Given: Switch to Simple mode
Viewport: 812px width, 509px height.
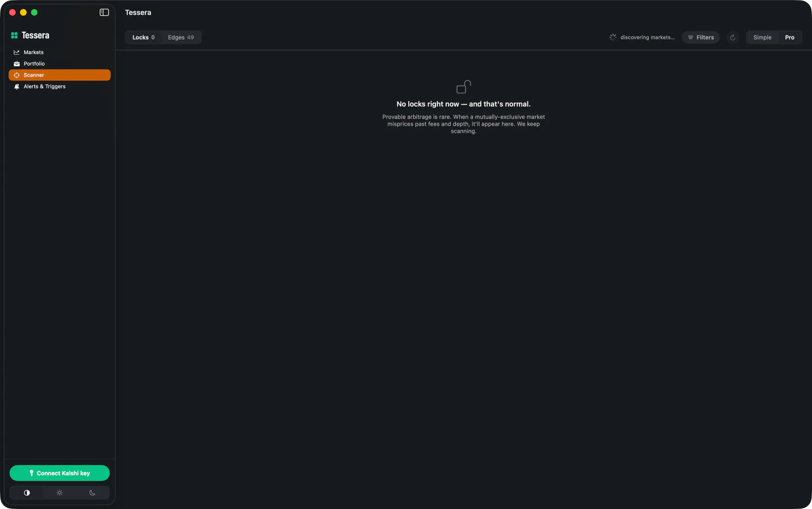Looking at the screenshot, I should [762, 37].
